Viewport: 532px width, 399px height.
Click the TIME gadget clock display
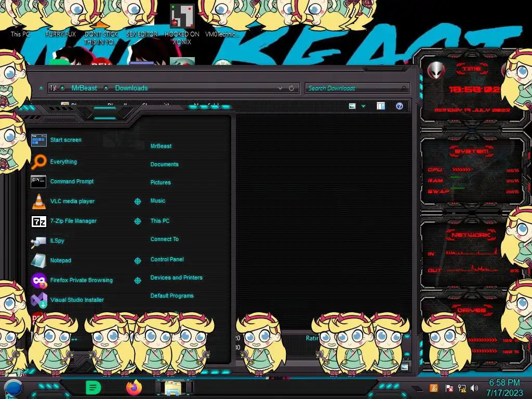point(474,89)
